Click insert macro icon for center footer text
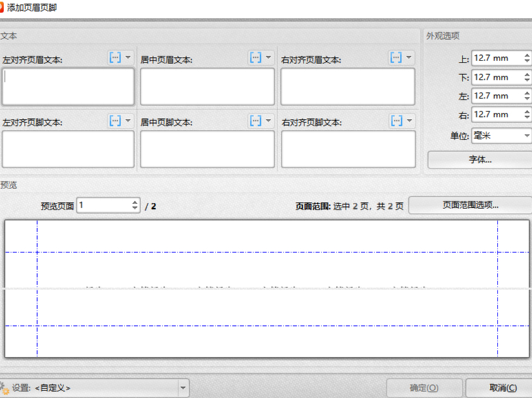 [256, 120]
